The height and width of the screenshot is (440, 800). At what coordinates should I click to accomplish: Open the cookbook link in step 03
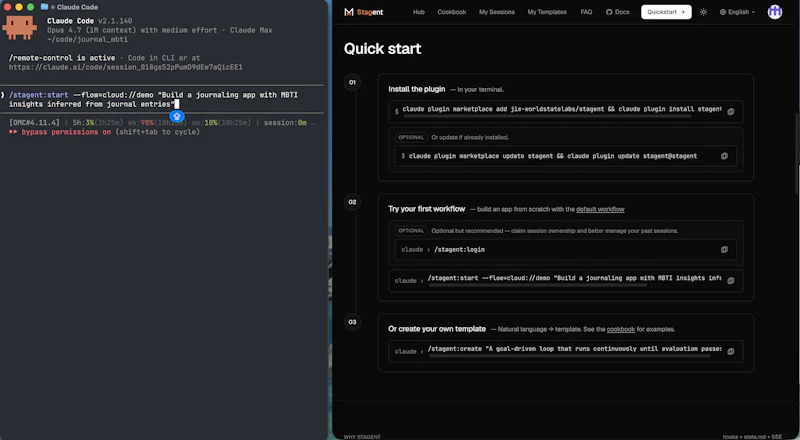tap(621, 329)
